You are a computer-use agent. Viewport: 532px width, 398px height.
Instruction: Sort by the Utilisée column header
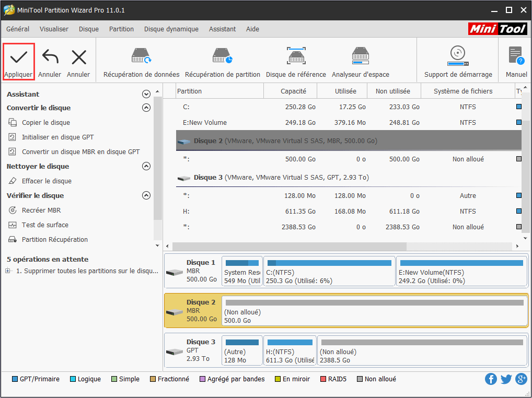point(342,91)
